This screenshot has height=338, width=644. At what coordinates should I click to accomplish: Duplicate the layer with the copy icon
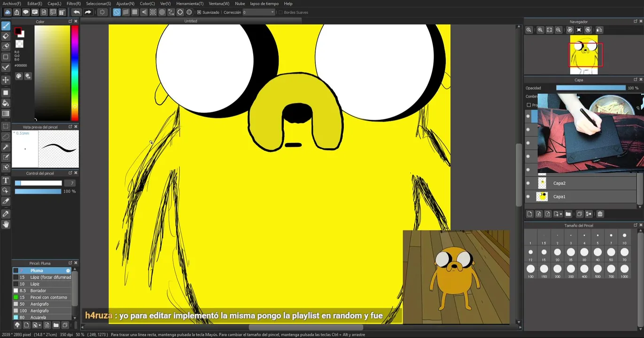click(x=579, y=214)
